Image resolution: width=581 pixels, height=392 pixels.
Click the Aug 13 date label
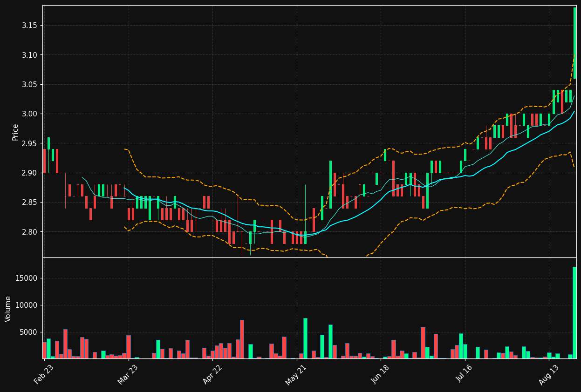tap(548, 374)
